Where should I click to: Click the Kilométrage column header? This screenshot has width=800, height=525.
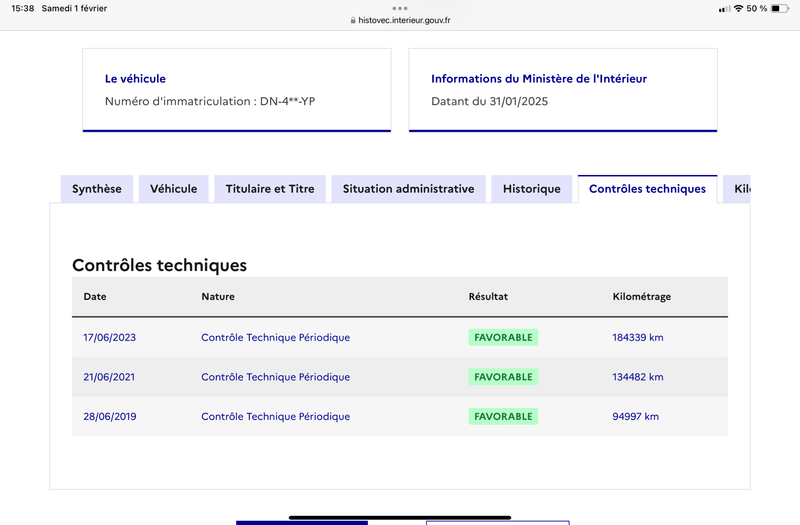pyautogui.click(x=642, y=297)
